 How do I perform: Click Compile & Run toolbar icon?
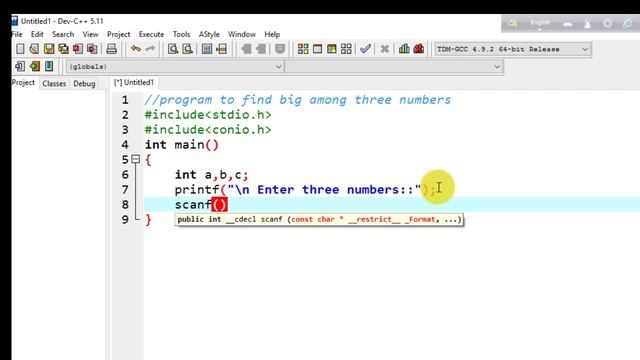332,49
